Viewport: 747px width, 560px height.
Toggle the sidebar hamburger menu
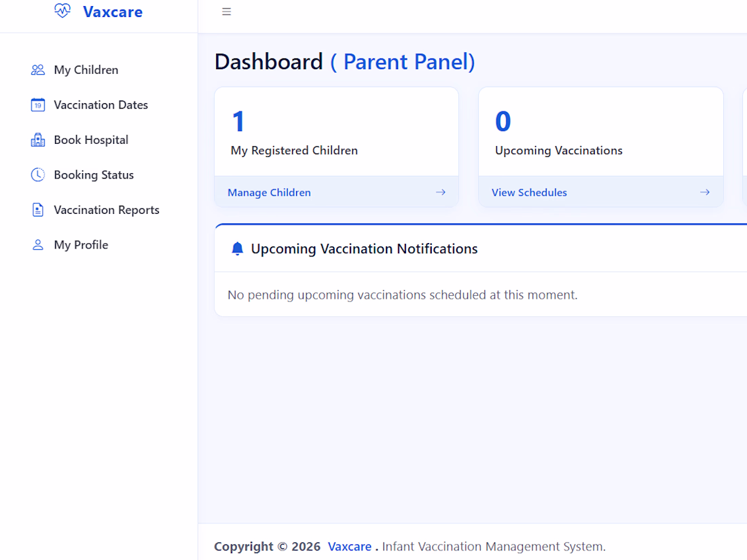click(226, 12)
